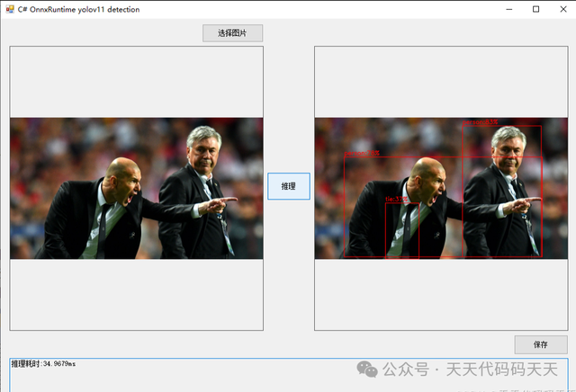The height and width of the screenshot is (392, 576).
Task: Click the window title 'C# OnnxRuntime yolov11 detection'
Action: click(x=78, y=10)
